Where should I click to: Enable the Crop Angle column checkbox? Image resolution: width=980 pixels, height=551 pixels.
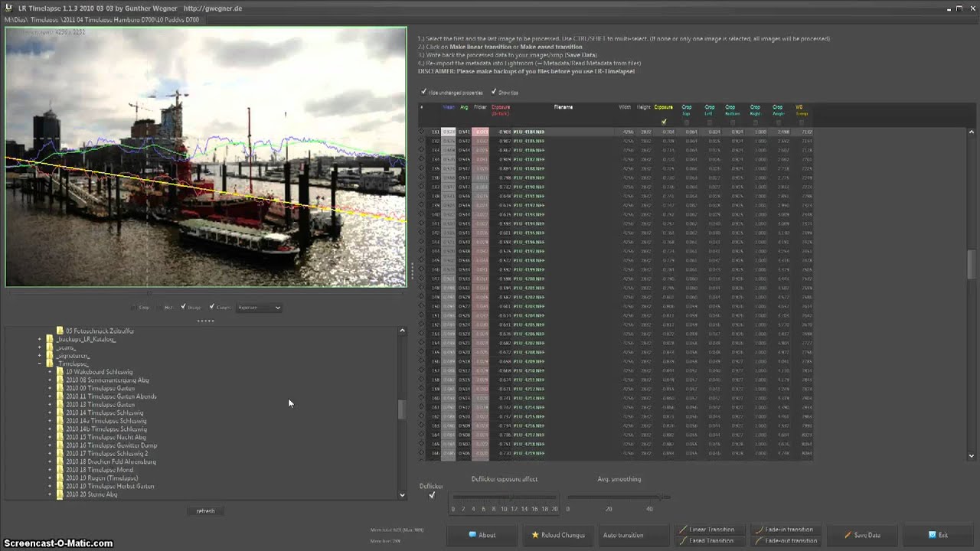(777, 122)
